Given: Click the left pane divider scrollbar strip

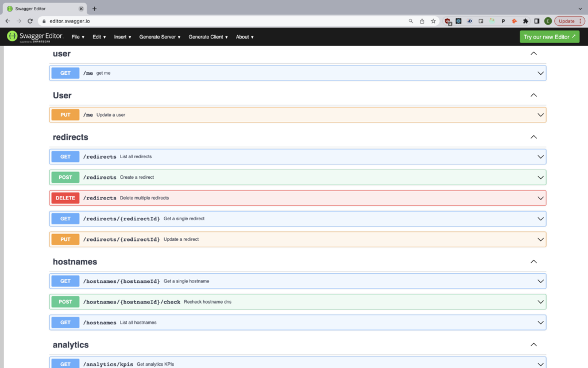Looking at the screenshot, I should 2,207.
